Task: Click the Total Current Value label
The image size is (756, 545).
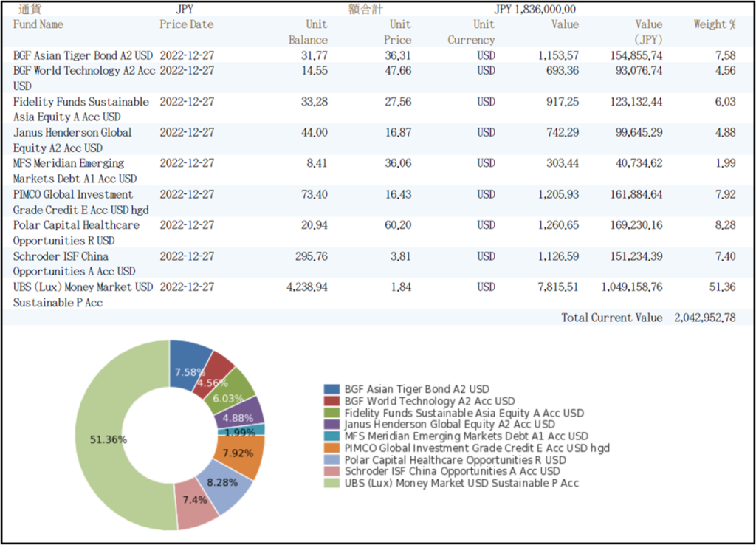Action: pyautogui.click(x=611, y=318)
